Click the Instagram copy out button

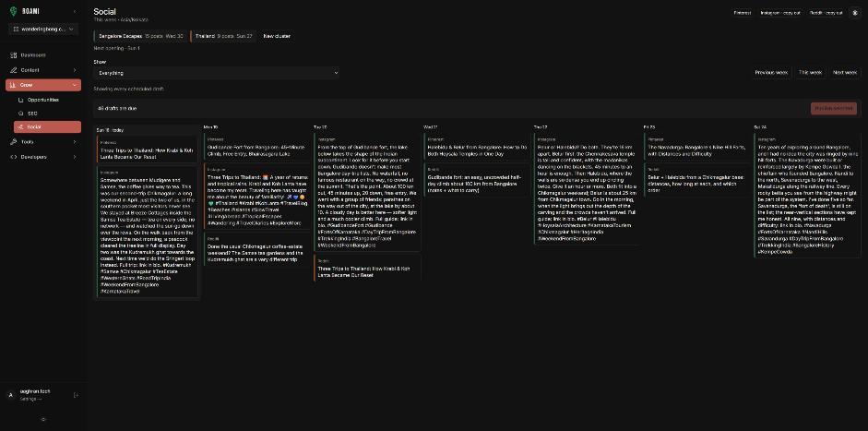(779, 13)
